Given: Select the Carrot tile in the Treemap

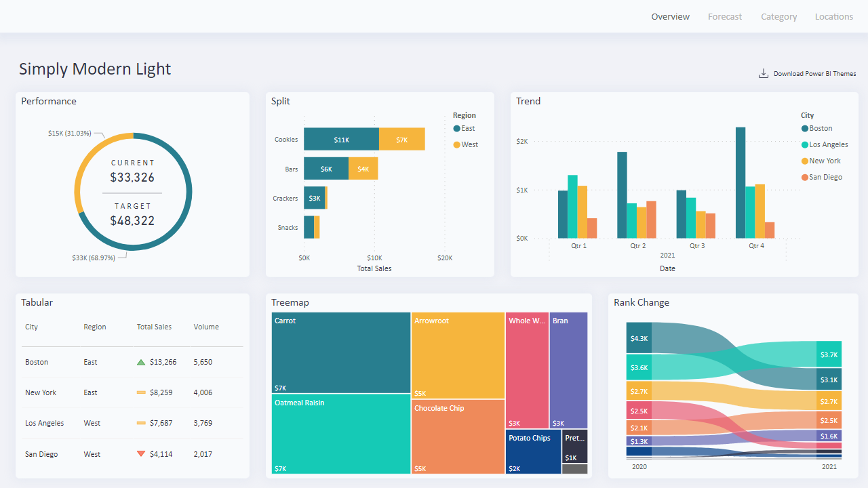Looking at the screenshot, I should [x=340, y=352].
